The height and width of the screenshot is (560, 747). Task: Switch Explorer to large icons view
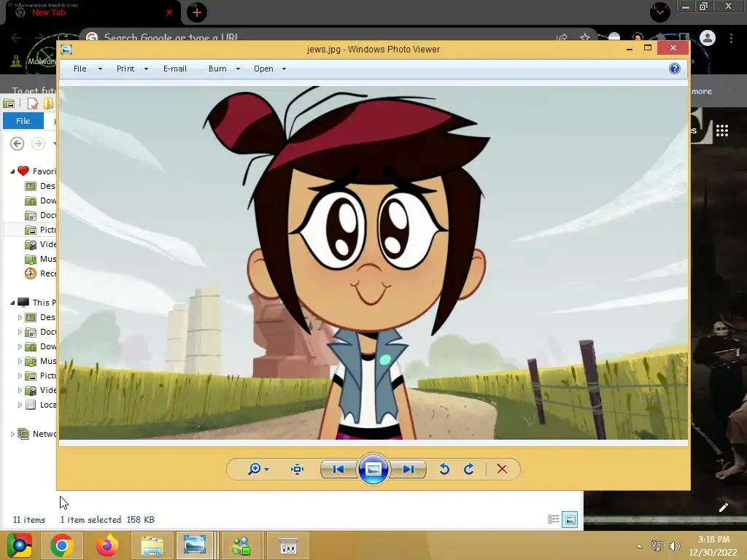[x=570, y=519]
